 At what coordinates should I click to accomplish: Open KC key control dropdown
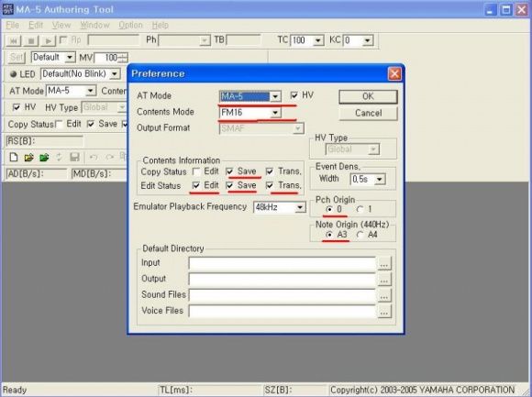pos(367,40)
